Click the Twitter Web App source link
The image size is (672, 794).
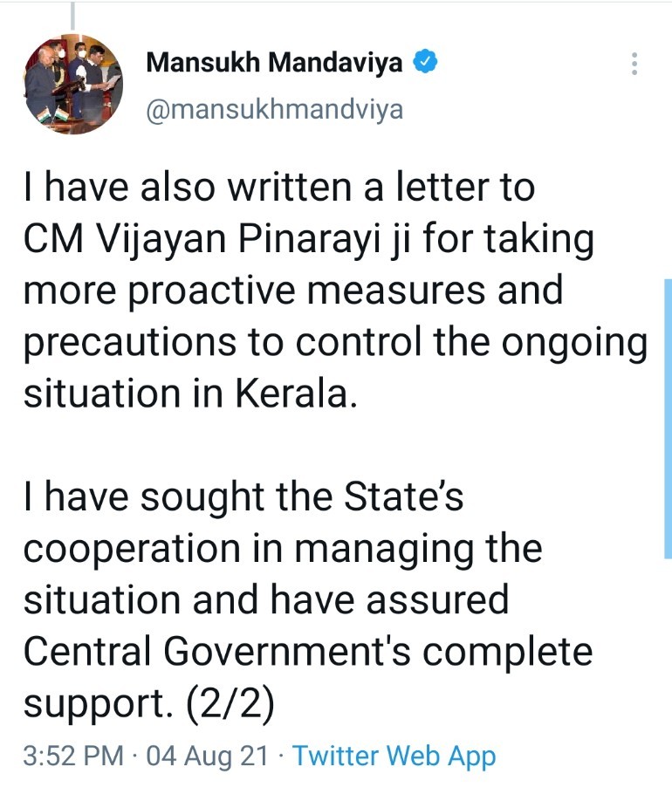(x=394, y=756)
